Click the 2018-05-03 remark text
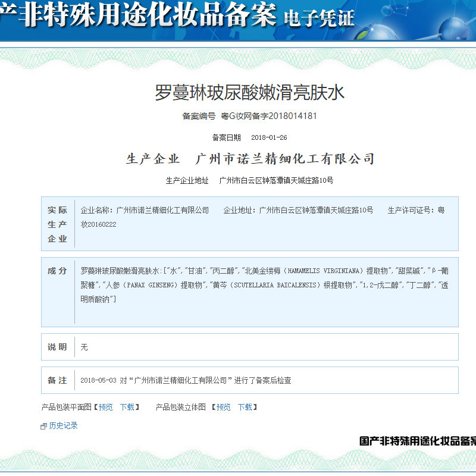The width and height of the screenshot is (476, 476). pos(186,380)
